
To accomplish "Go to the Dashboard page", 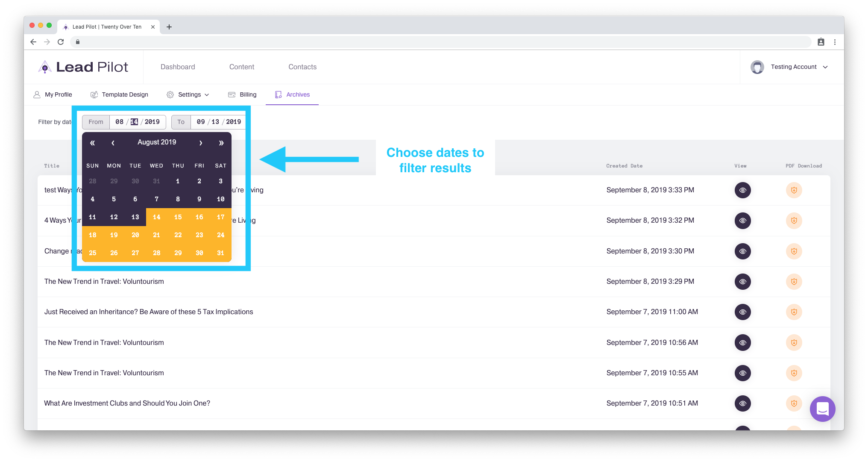I will (178, 67).
